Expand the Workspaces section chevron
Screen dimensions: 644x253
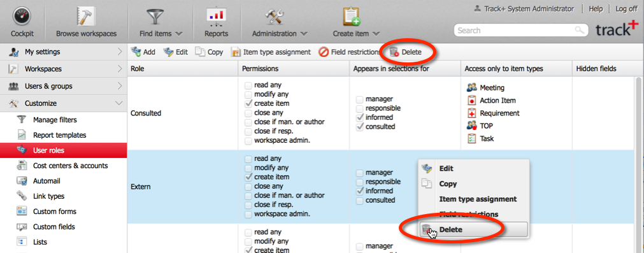(120, 69)
